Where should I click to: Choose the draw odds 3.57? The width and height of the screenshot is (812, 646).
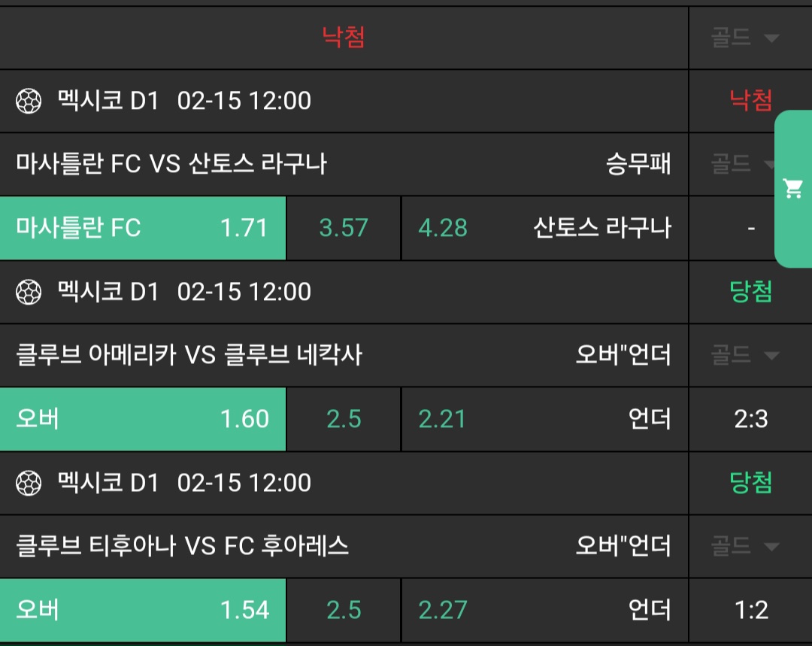(x=344, y=228)
